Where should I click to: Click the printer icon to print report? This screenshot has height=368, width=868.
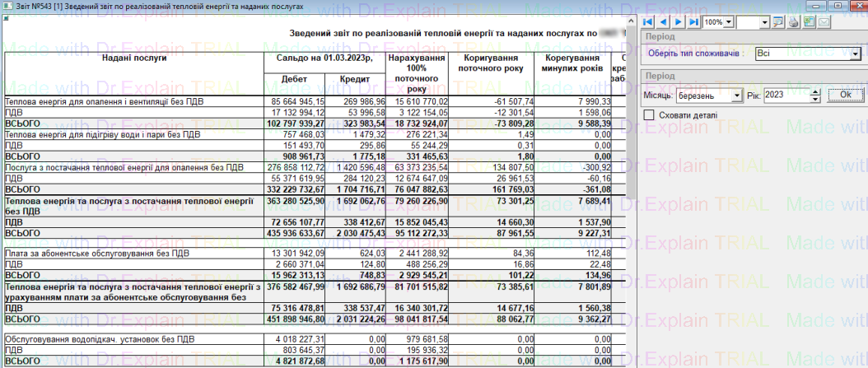tap(795, 21)
